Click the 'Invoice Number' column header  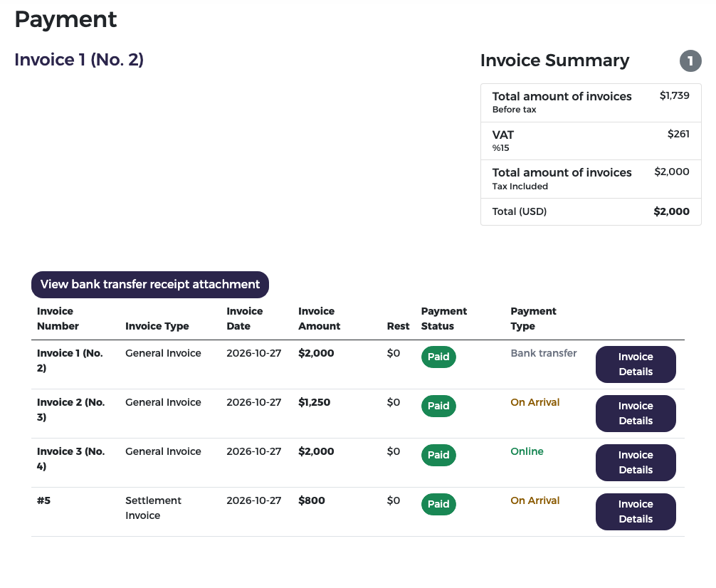(58, 318)
